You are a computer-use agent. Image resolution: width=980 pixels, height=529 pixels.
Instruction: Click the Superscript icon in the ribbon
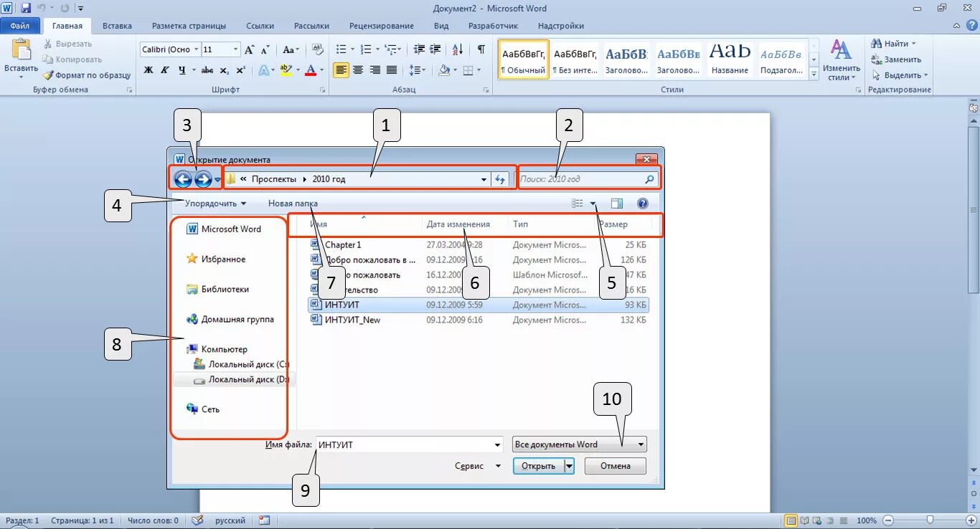click(x=240, y=70)
